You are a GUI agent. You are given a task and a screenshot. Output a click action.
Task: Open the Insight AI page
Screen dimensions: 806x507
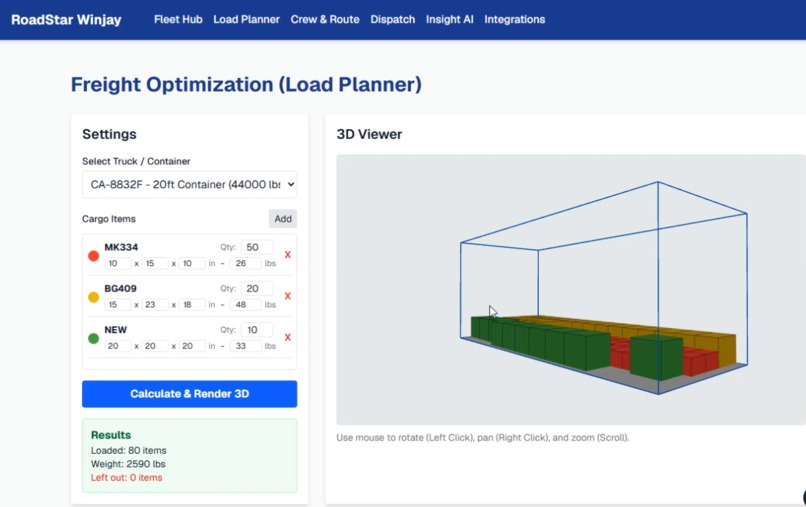click(x=449, y=20)
